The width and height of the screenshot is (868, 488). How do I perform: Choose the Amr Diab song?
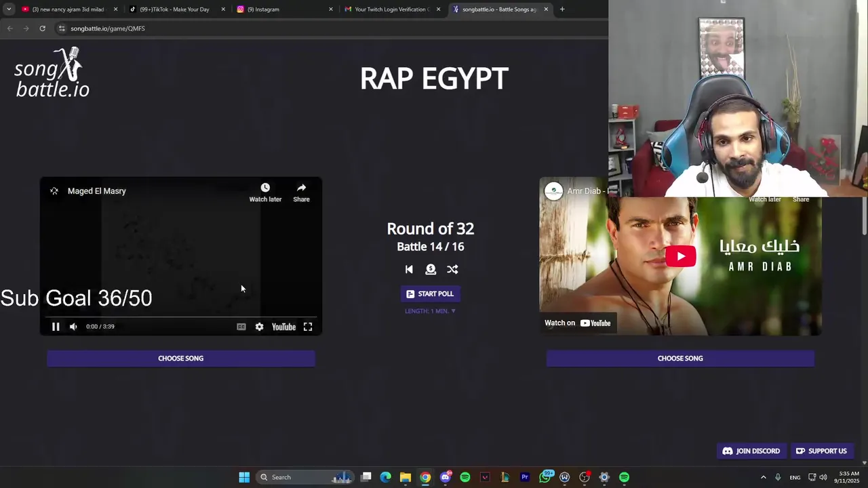tap(680, 359)
